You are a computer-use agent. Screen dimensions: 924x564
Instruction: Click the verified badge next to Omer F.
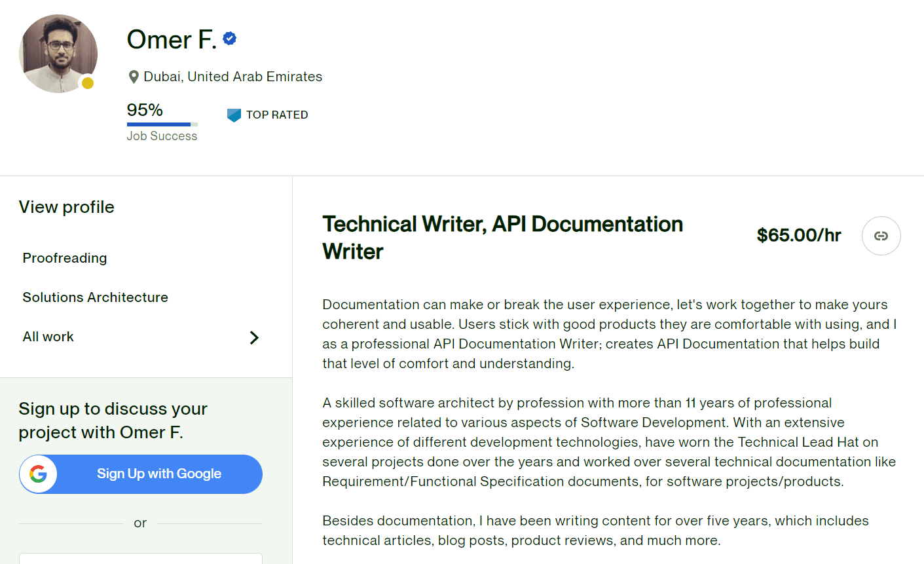pyautogui.click(x=229, y=39)
